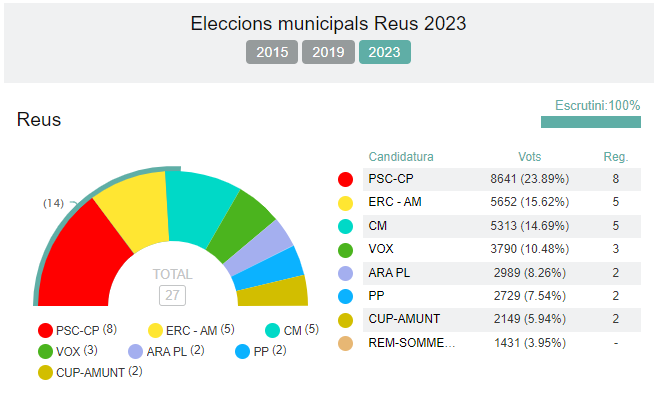Click the green VOX table dot
Screen dimensions: 657x395
click(346, 250)
